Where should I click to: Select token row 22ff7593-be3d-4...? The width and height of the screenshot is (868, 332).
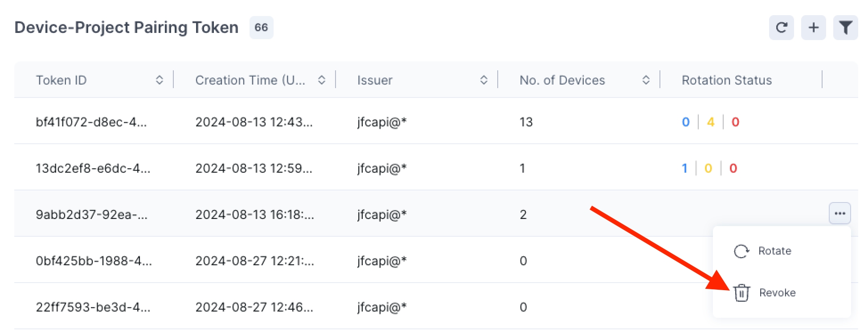(93, 307)
